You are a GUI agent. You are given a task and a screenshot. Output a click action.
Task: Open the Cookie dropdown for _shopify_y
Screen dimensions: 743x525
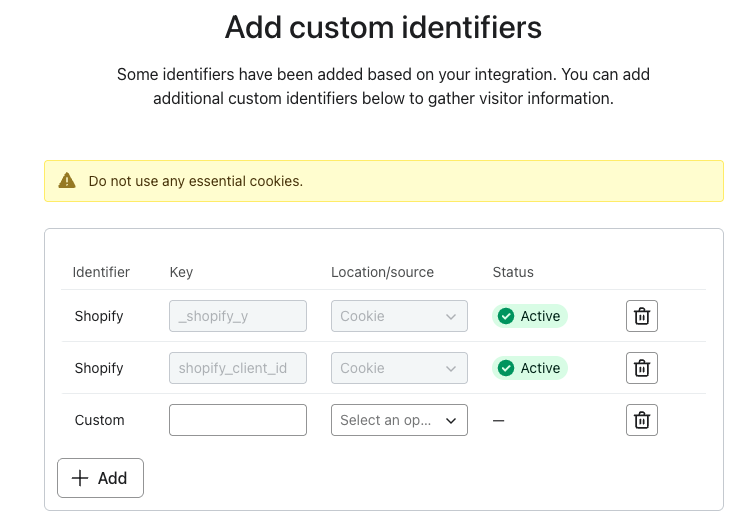(x=399, y=316)
